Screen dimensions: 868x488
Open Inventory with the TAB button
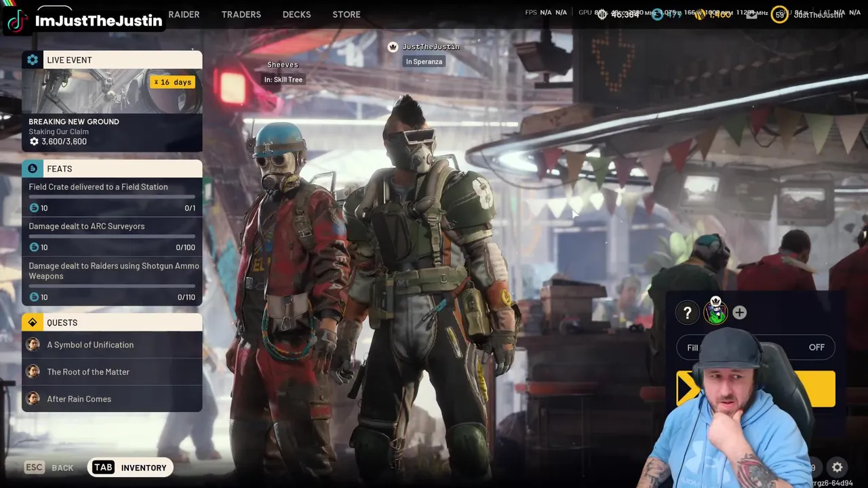(130, 468)
